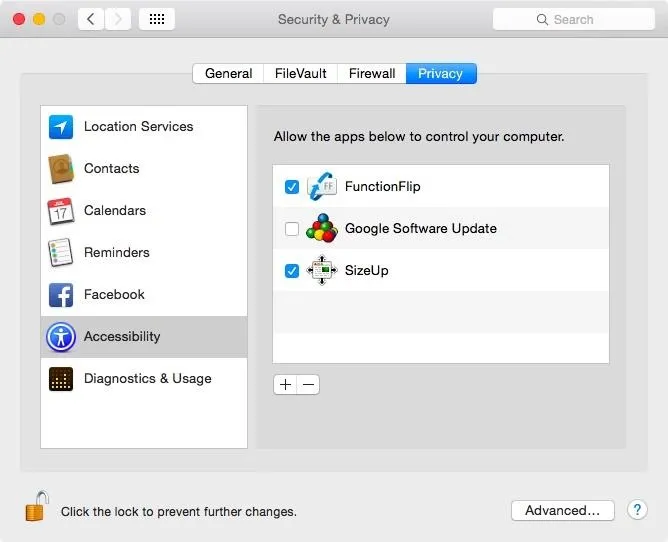
Task: Select the Privacy tab
Action: click(x=441, y=73)
